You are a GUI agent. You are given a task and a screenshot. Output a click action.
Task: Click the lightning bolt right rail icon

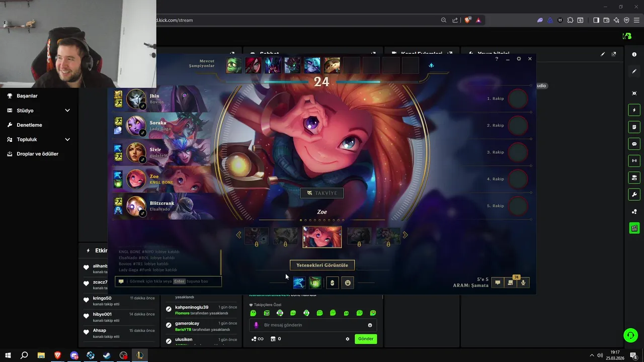634,110
